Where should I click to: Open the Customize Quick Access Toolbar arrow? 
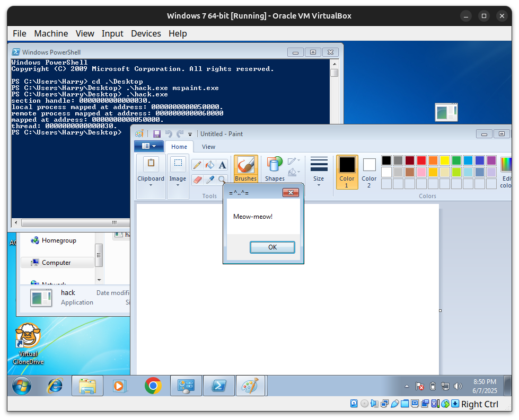click(x=190, y=135)
